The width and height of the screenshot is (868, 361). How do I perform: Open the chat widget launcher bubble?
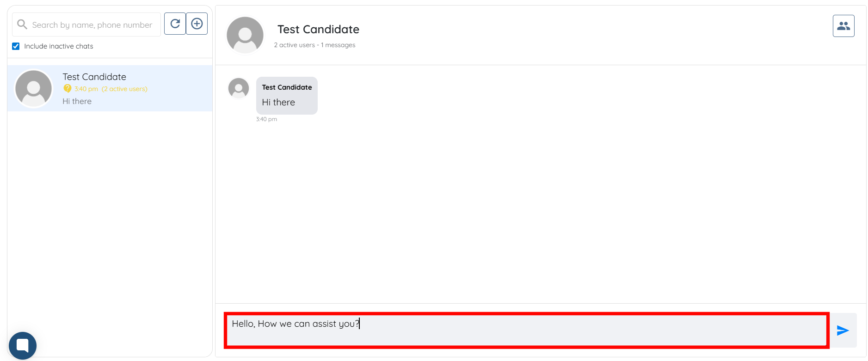click(22, 345)
